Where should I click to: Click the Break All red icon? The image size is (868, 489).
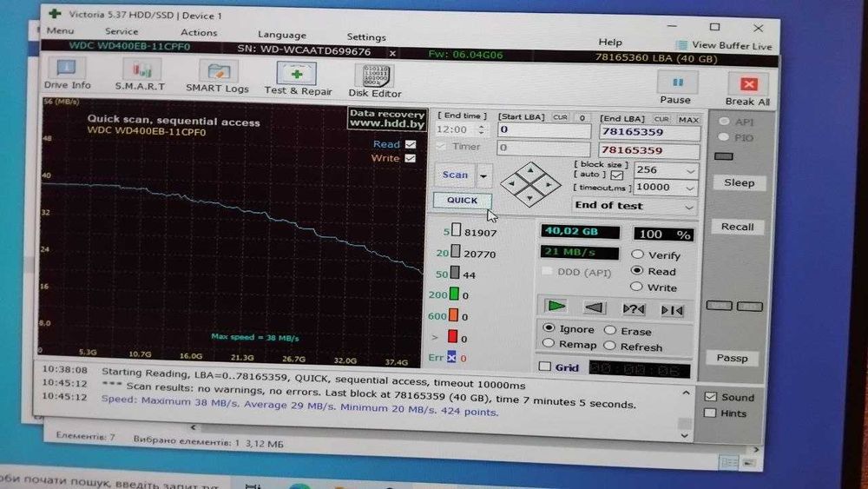pos(748,84)
